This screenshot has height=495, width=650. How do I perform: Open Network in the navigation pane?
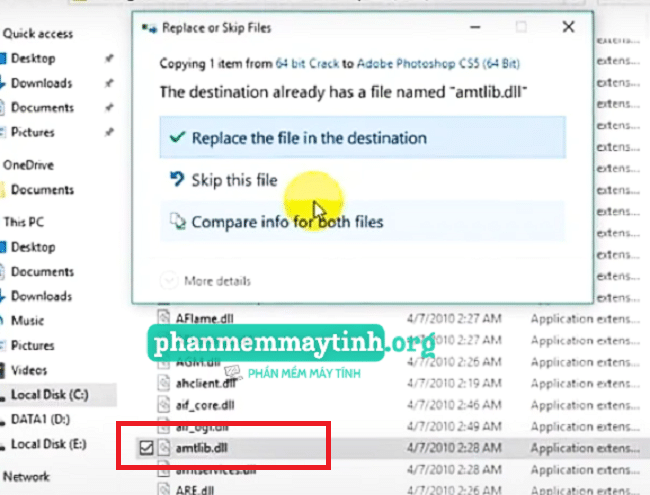click(26, 476)
